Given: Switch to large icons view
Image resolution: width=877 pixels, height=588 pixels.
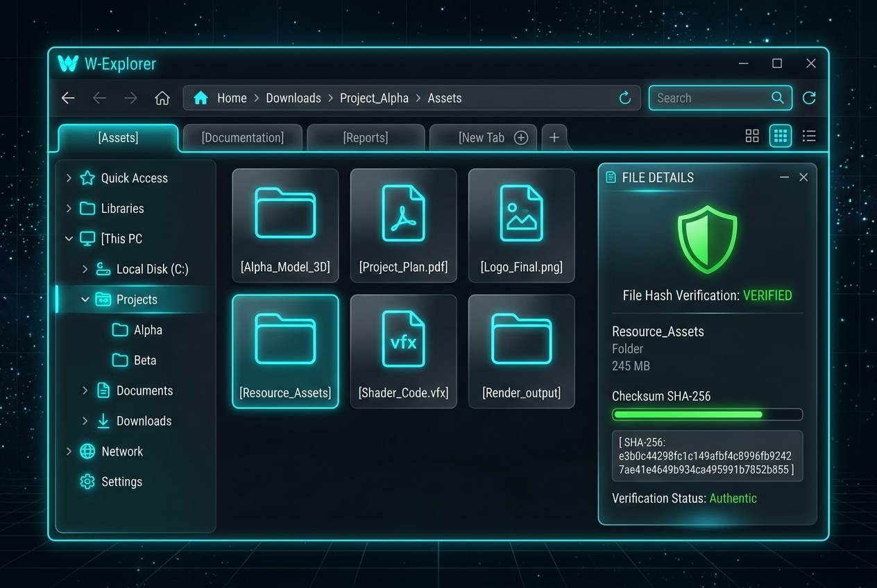Looking at the screenshot, I should point(752,136).
